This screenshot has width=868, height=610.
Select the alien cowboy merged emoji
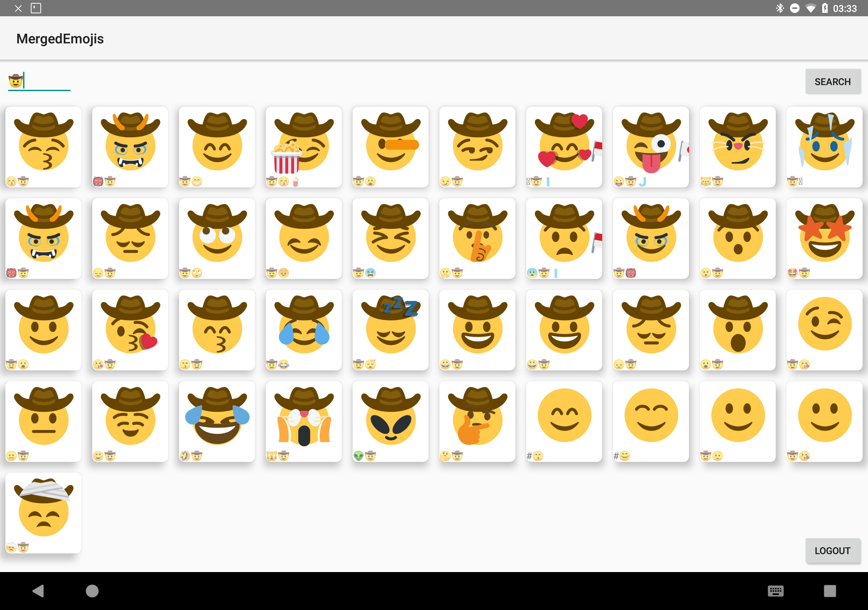391,421
